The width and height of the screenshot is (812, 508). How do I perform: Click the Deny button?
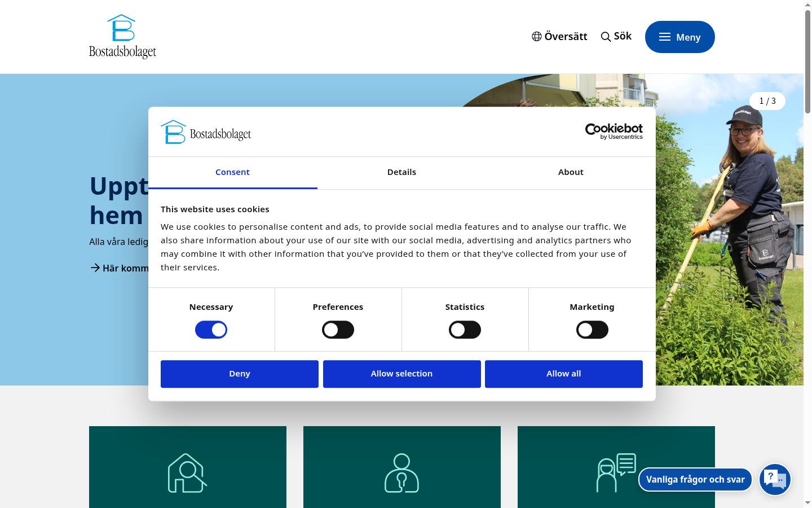[x=240, y=374]
